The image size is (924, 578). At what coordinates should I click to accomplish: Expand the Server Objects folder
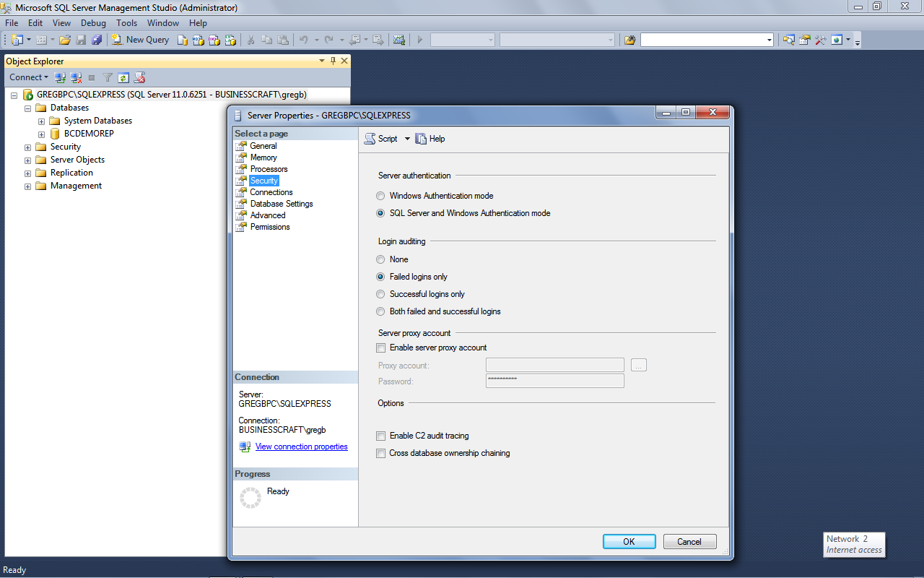tap(27, 160)
